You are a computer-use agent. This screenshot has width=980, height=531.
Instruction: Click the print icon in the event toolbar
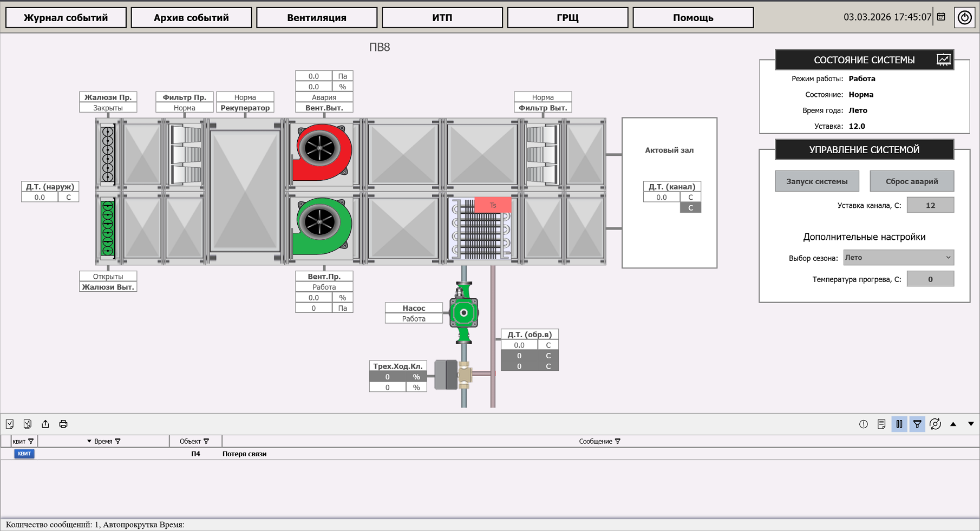[x=63, y=424]
